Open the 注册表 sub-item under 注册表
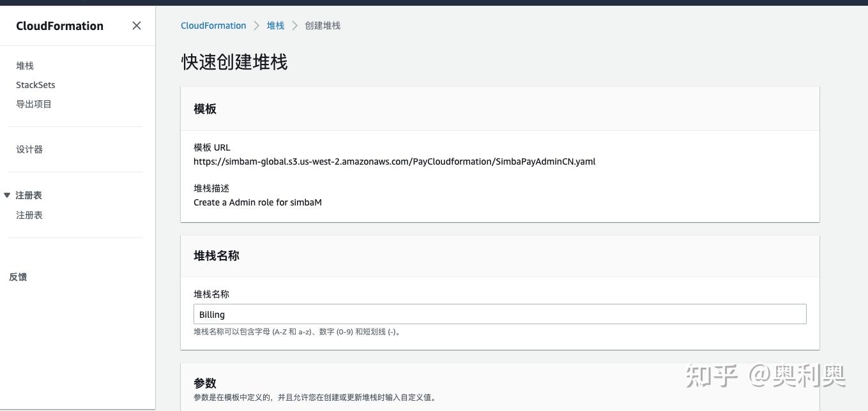868x411 pixels. point(29,215)
